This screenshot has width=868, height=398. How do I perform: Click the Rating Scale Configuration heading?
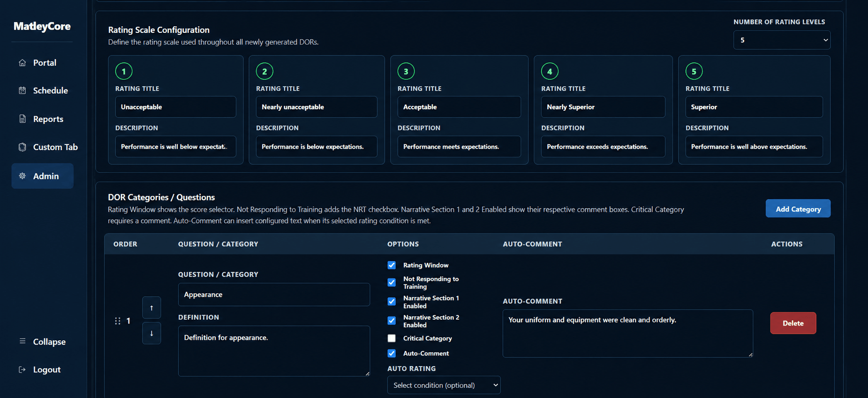[159, 30]
